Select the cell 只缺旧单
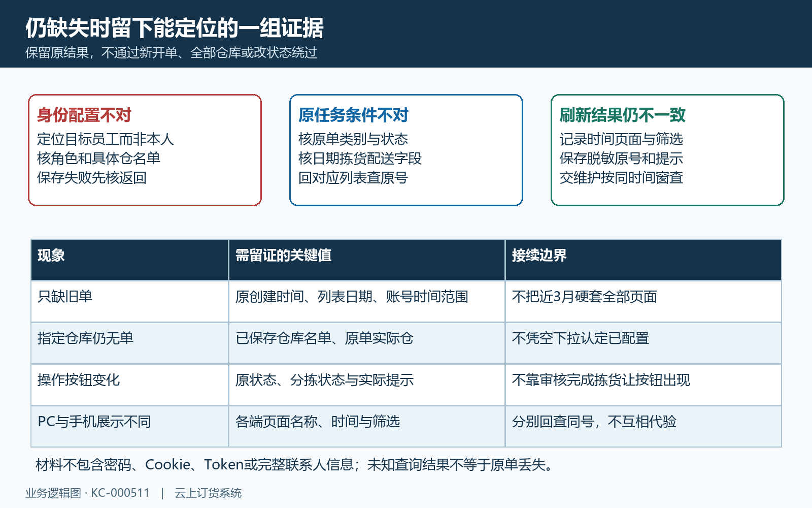Viewport: 812px width, 508px height. pos(130,301)
